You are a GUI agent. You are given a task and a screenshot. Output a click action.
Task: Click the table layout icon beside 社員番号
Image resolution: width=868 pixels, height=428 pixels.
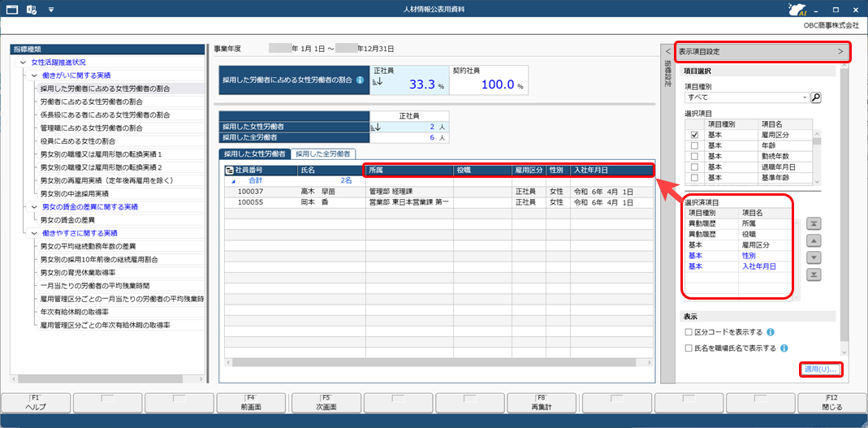(x=230, y=170)
